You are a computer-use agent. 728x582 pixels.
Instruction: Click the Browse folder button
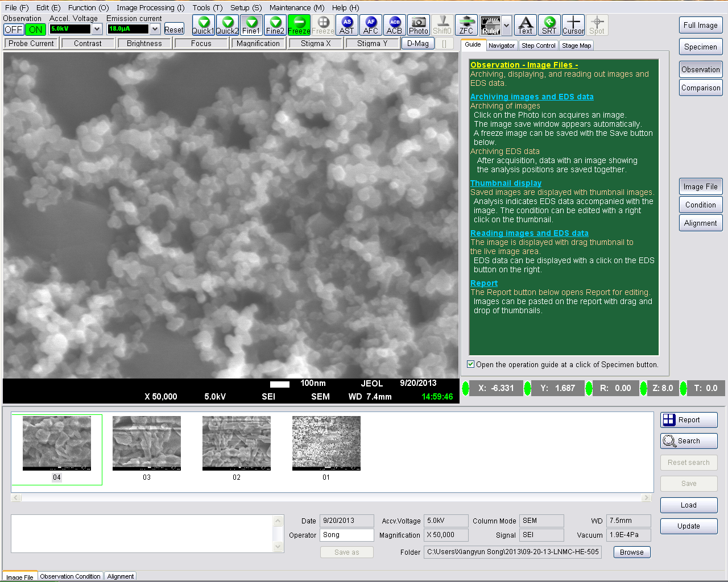pyautogui.click(x=631, y=552)
